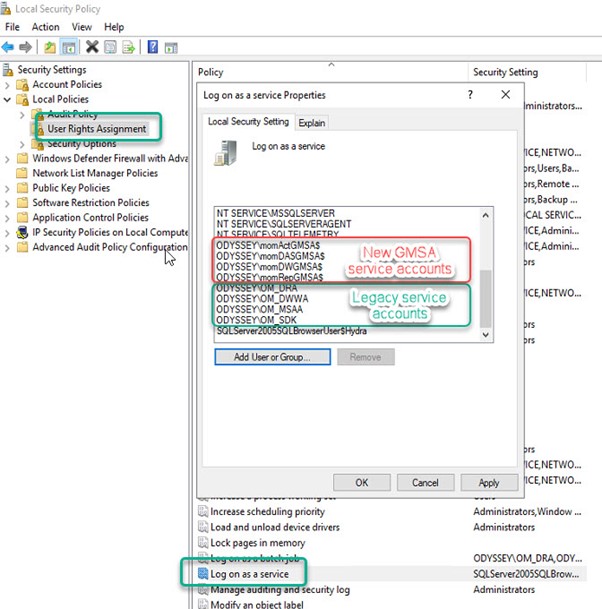Viewport: 602px width, 609px height.
Task: Click the blue Help toolbar icon
Action: point(153,47)
